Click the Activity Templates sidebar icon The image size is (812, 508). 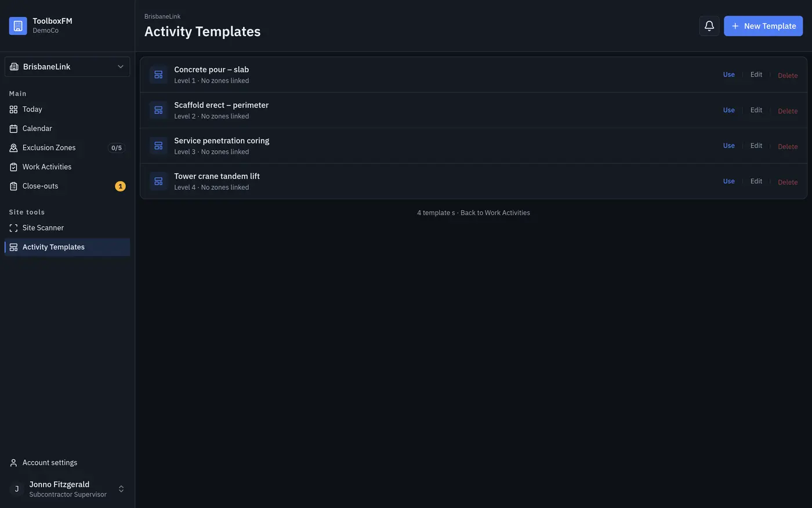(13, 247)
